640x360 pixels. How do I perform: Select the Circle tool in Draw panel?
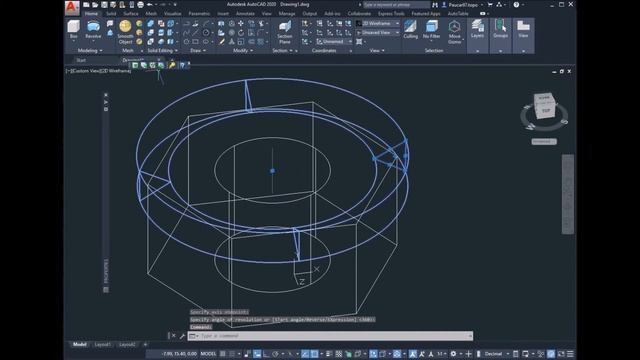point(206,33)
